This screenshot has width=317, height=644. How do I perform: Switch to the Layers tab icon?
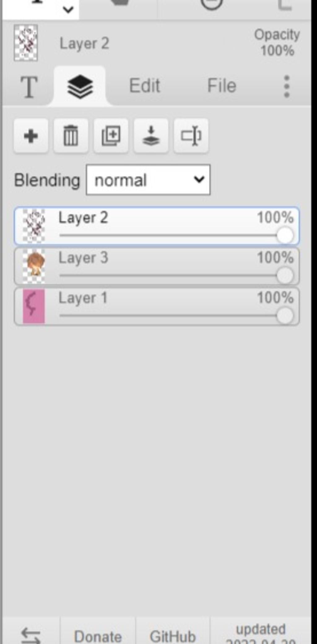coord(80,87)
